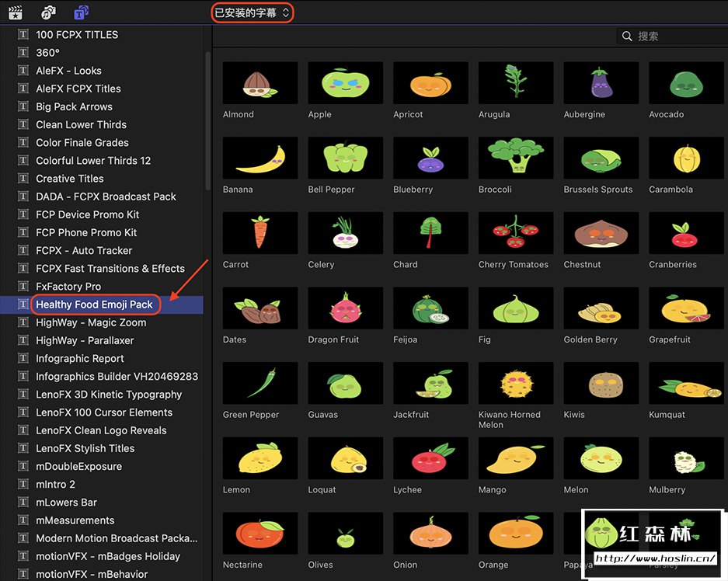The width and height of the screenshot is (728, 581).
Task: Pick the Chestnut emoji title thumbnail
Action: [601, 233]
